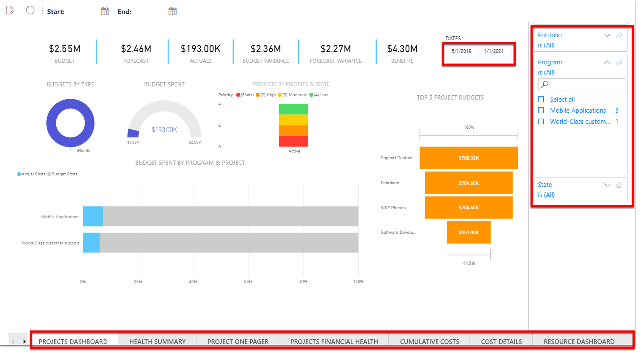Image resolution: width=644 pixels, height=355 pixels.
Task: Click the Select all label text
Action: [562, 99]
